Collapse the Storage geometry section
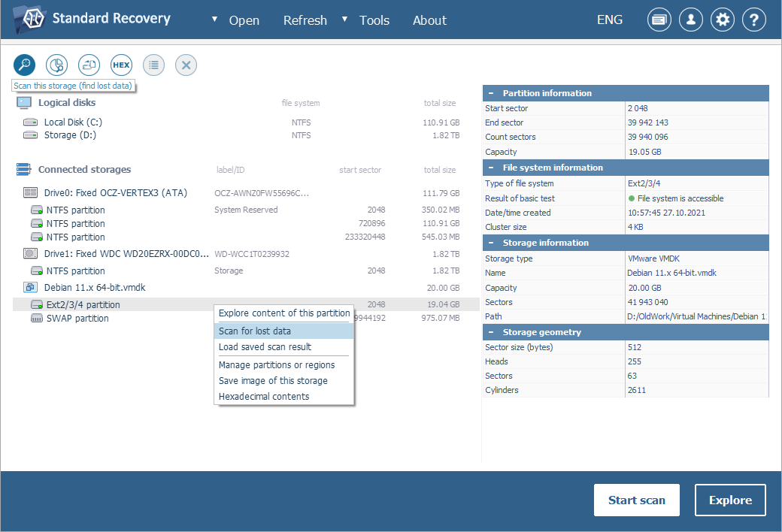 tap(491, 332)
